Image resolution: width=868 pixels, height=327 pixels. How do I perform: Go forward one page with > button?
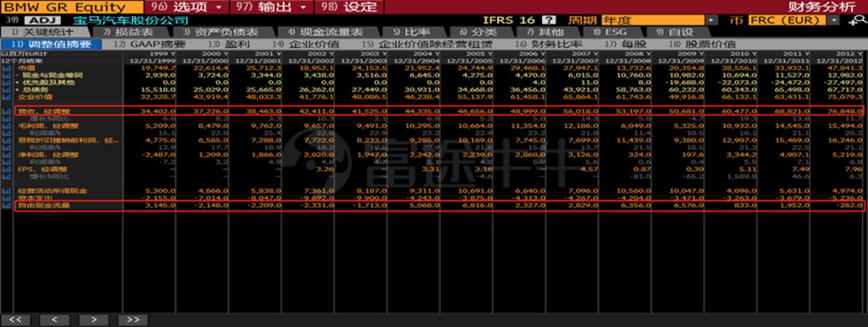94,319
